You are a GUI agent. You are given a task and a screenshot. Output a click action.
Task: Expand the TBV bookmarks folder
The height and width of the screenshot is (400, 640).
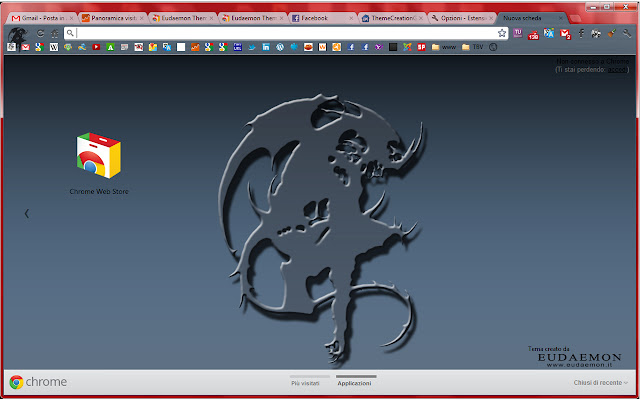coord(473,47)
